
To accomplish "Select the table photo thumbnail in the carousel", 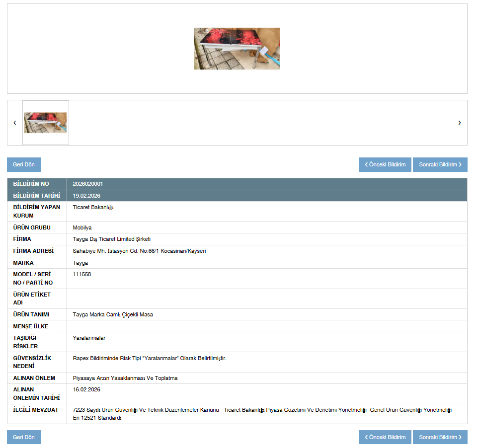I will click(x=46, y=123).
